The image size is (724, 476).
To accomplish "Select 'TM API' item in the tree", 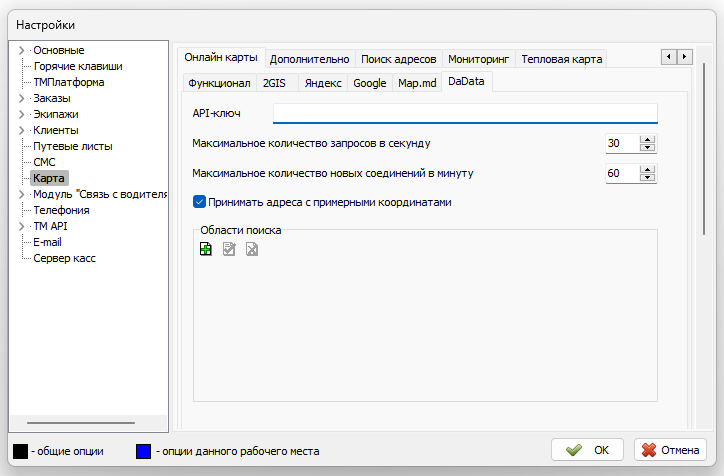I will click(50, 226).
